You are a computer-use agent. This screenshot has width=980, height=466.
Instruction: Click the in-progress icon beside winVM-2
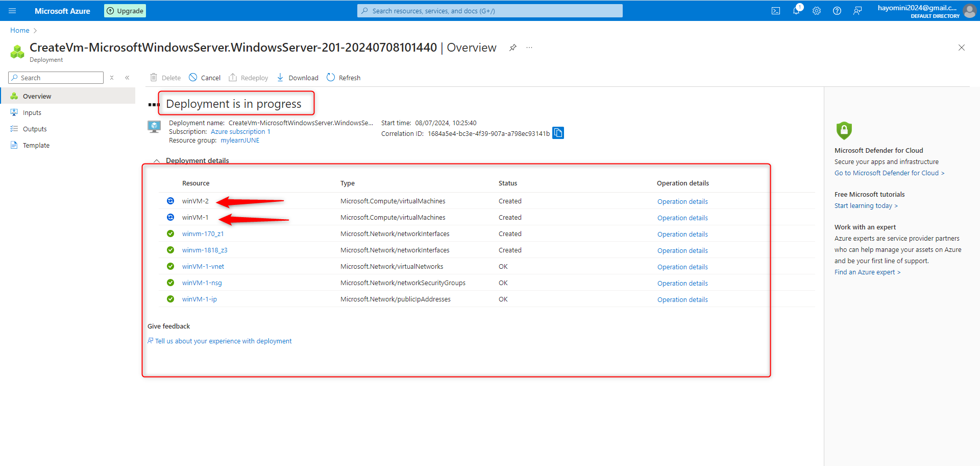pos(170,201)
